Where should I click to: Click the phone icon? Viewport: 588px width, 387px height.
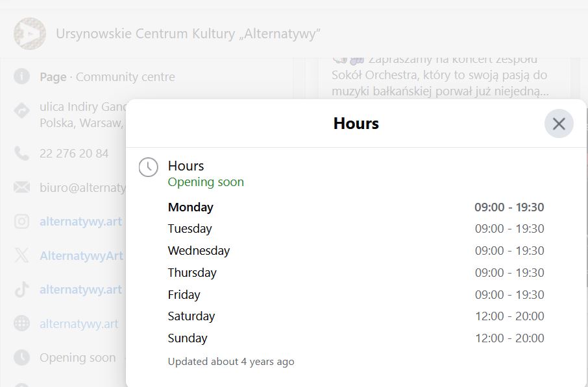click(22, 153)
